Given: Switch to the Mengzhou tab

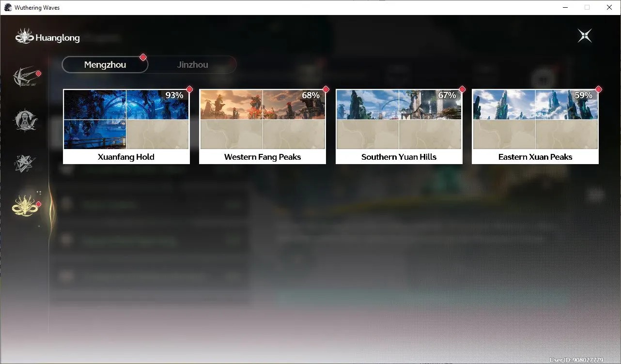Looking at the screenshot, I should coord(105,65).
